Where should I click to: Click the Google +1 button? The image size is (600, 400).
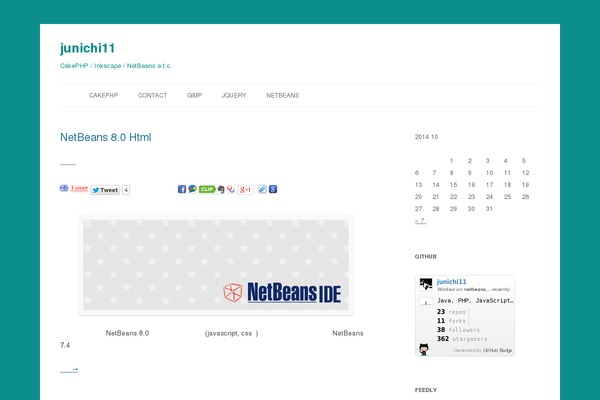pos(245,189)
